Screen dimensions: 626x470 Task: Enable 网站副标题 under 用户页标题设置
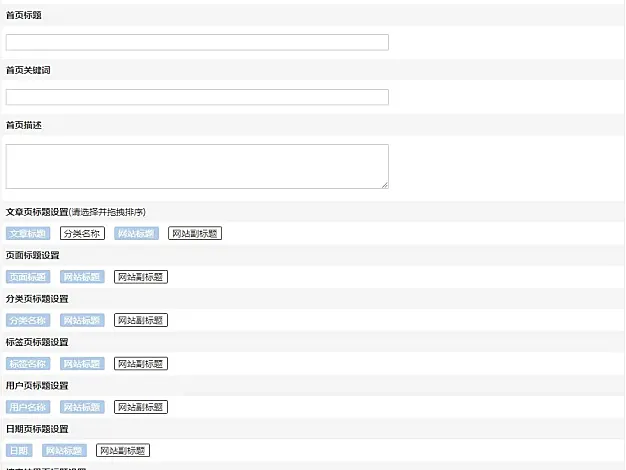click(140, 407)
